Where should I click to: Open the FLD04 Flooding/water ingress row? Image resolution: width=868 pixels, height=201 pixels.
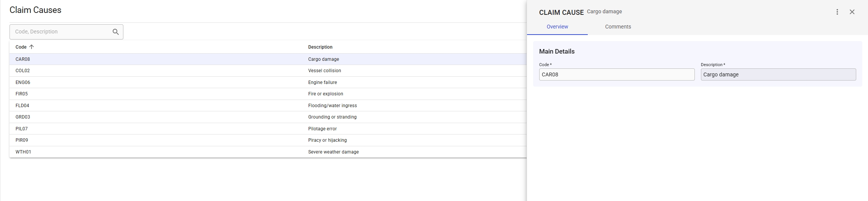click(x=266, y=106)
